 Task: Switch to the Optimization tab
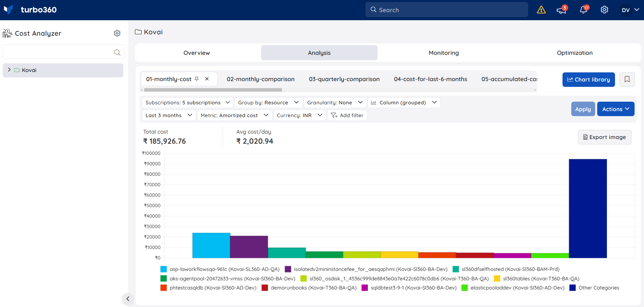coord(575,53)
